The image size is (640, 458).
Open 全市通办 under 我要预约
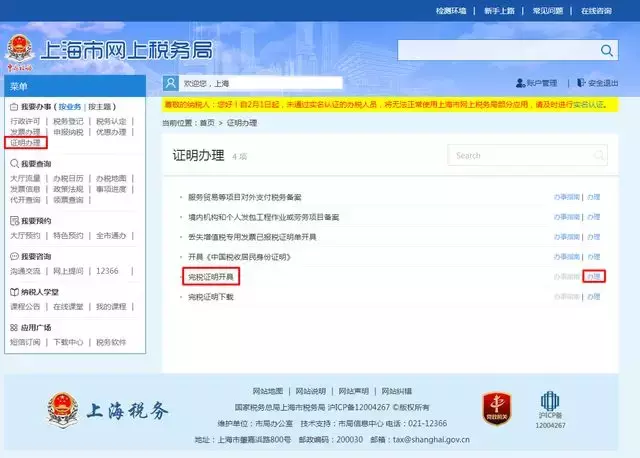click(x=111, y=236)
